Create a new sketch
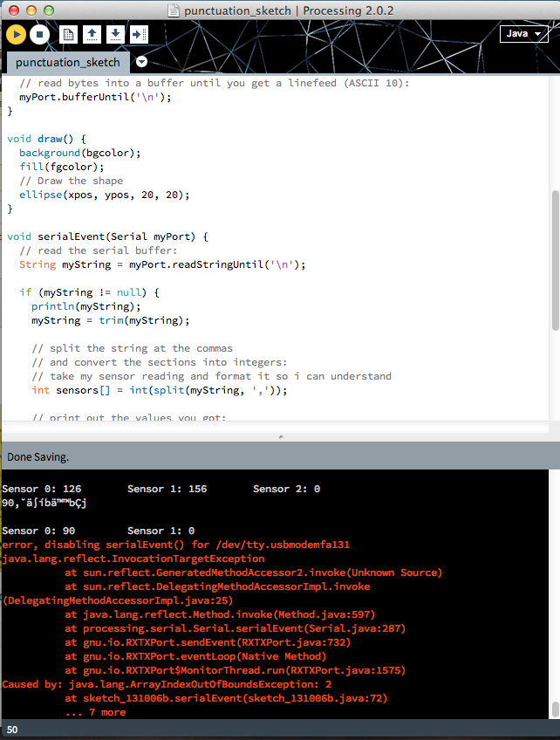 click(x=68, y=35)
